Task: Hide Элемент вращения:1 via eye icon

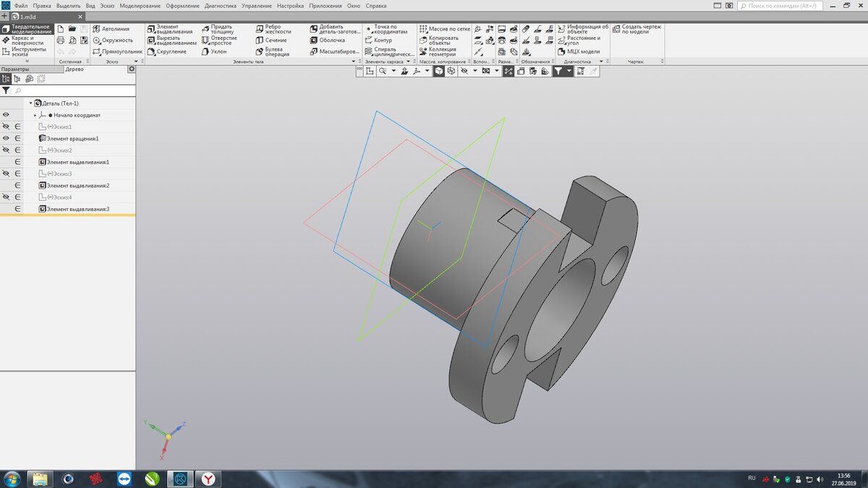Action: pyautogui.click(x=6, y=138)
